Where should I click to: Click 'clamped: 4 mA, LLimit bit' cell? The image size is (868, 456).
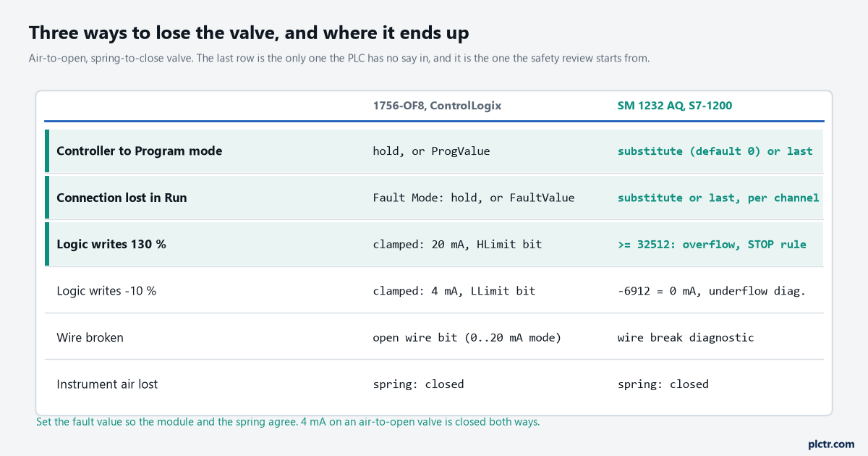point(454,290)
